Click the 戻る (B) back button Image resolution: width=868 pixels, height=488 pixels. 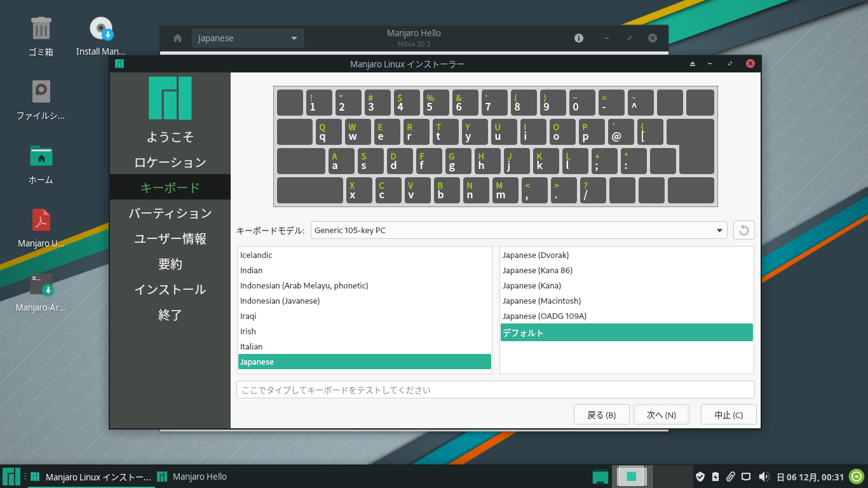click(601, 415)
